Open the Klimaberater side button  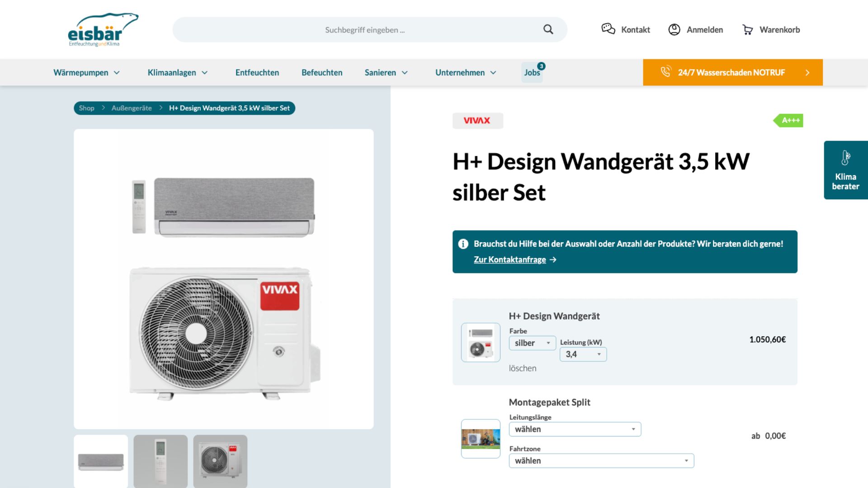tap(846, 170)
